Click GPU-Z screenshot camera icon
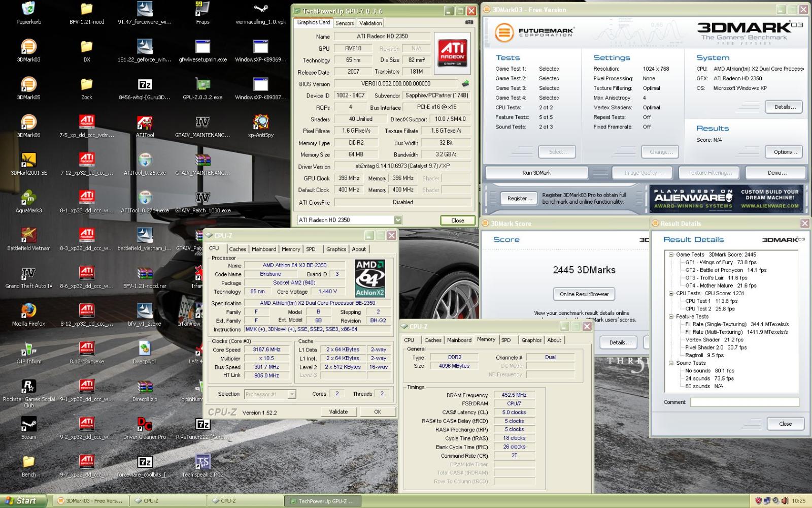Image resolution: width=812 pixels, height=508 pixels. pyautogui.click(x=469, y=22)
